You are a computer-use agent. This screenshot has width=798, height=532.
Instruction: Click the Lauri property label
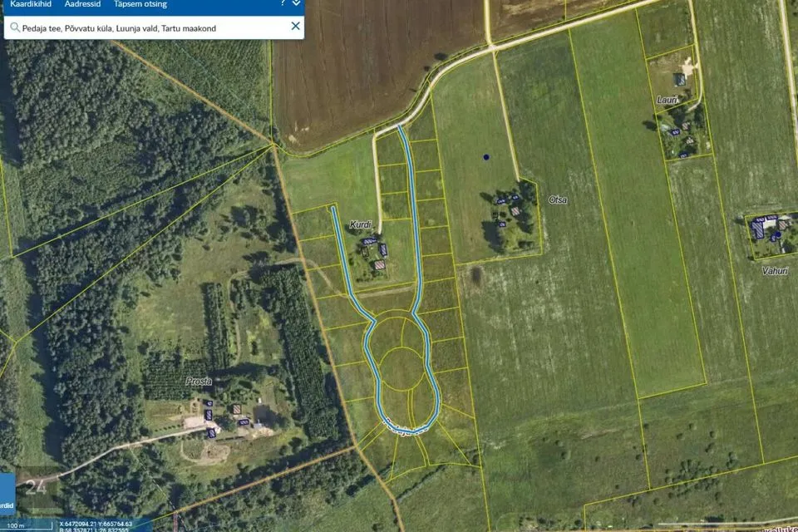[x=667, y=100]
